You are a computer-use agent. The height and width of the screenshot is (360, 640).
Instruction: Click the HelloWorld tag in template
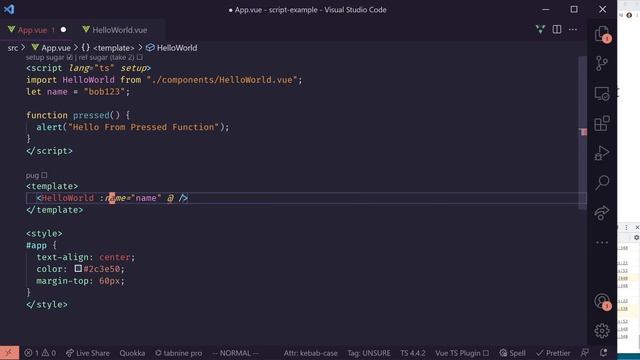click(x=68, y=198)
